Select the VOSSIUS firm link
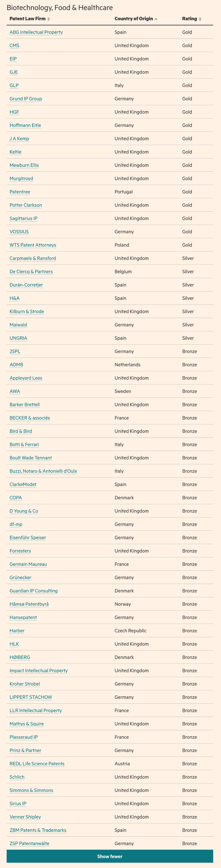This screenshot has width=221, height=868. click(19, 232)
